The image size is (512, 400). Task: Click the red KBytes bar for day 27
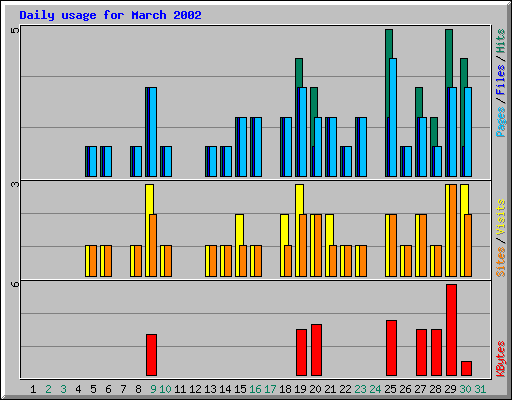point(421,352)
